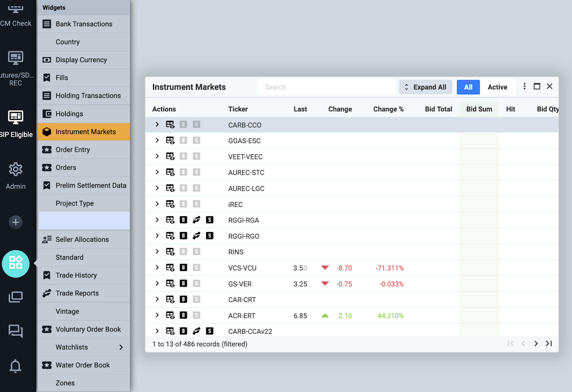Click the plus add button in sidebar
Screen dimensions: 572x392
15,222
